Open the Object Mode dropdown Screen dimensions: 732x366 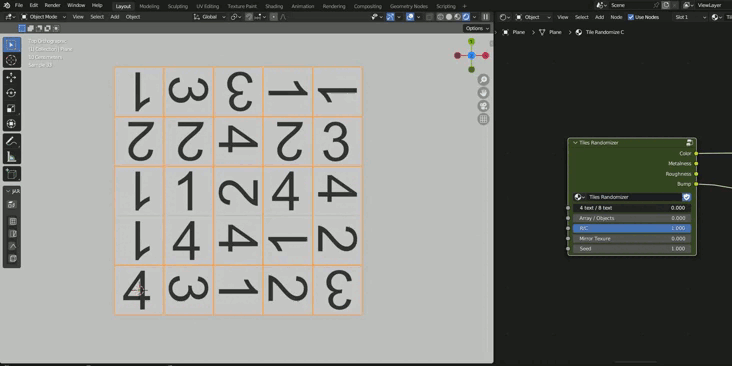point(44,17)
